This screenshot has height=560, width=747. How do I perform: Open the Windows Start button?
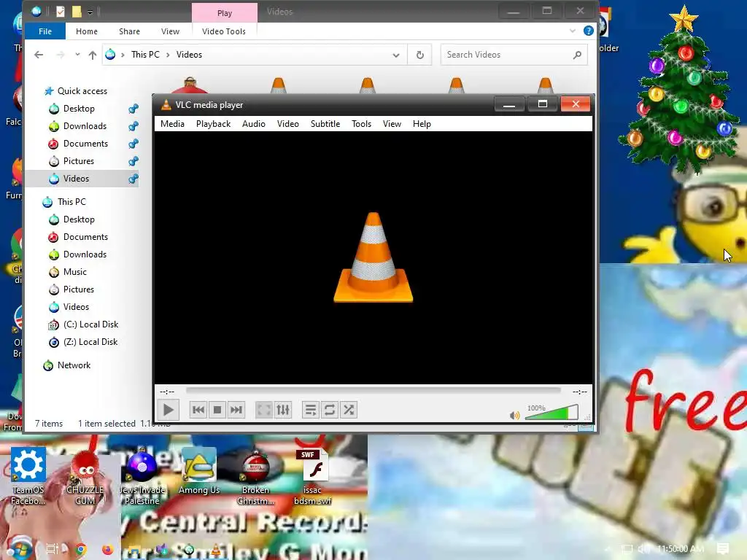click(x=20, y=548)
